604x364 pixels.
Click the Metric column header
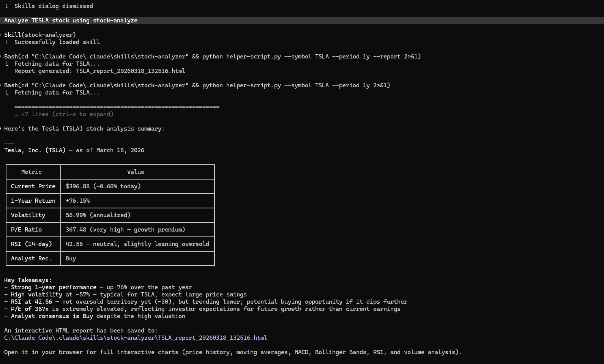click(32, 172)
